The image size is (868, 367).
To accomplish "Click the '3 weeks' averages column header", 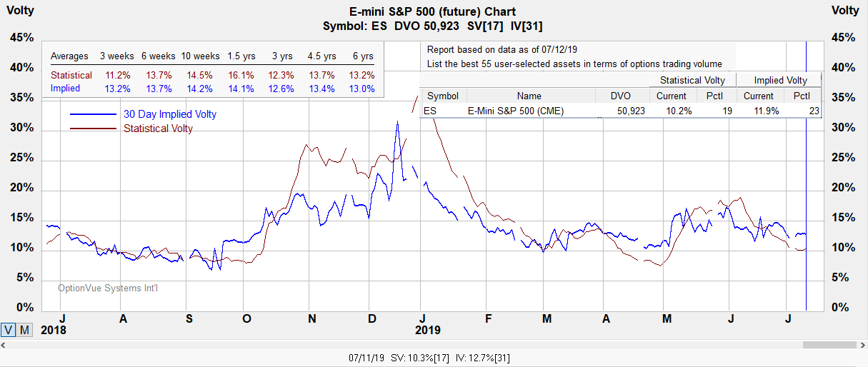I will point(117,56).
